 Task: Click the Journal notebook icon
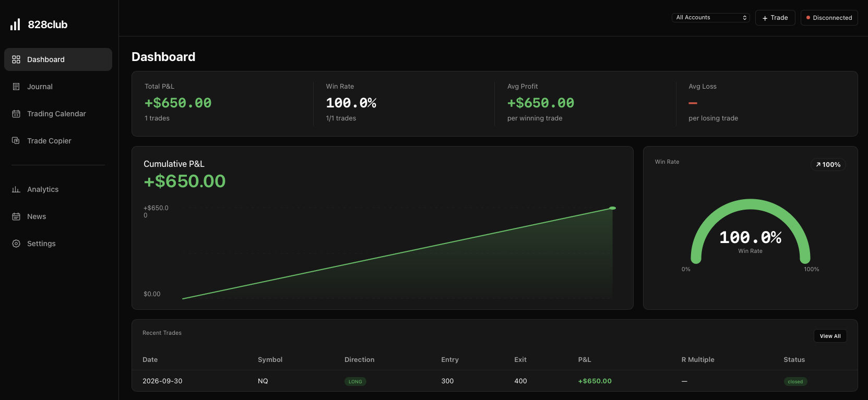(x=16, y=87)
